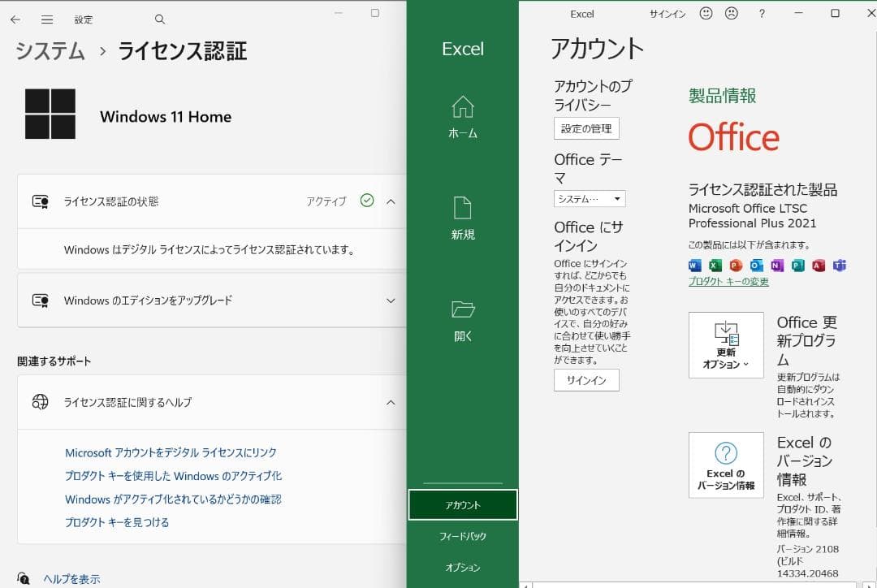Select アカウント tab in Excel sidebar
The width and height of the screenshot is (877, 588).
click(x=463, y=505)
